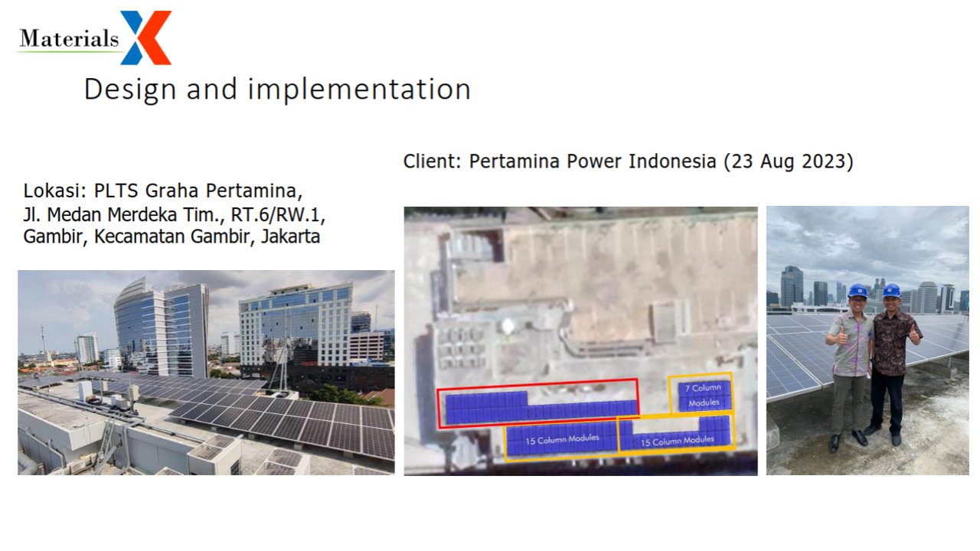980x551 pixels.
Task: Click the Materials X logo
Action: 95,37
